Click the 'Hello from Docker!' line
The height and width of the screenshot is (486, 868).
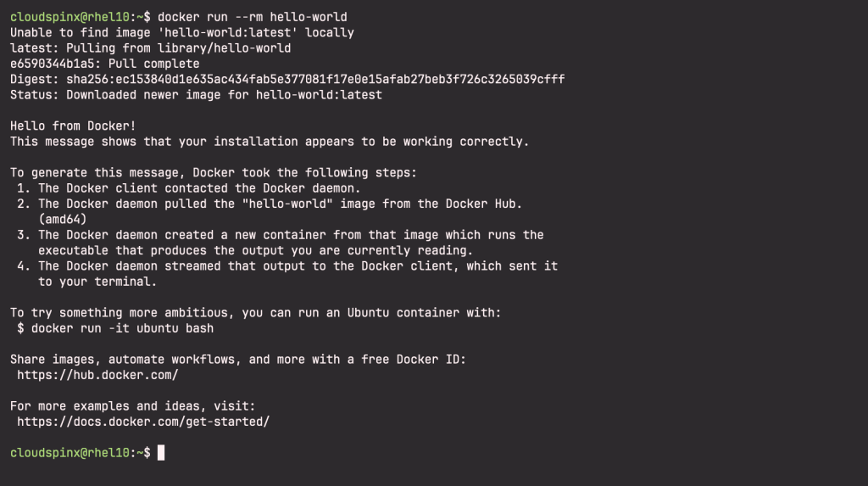(73, 126)
